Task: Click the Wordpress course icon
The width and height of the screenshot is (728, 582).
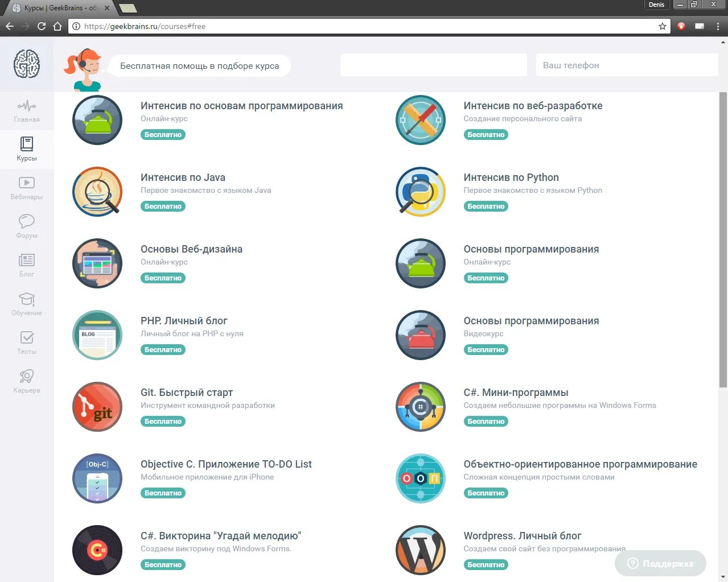Action: tap(421, 550)
